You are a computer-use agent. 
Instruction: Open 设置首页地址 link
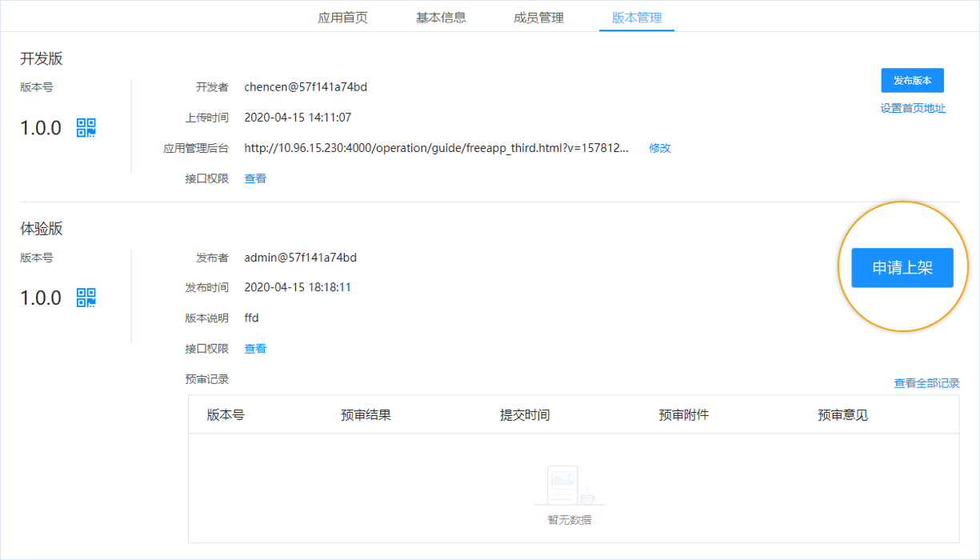click(x=912, y=108)
